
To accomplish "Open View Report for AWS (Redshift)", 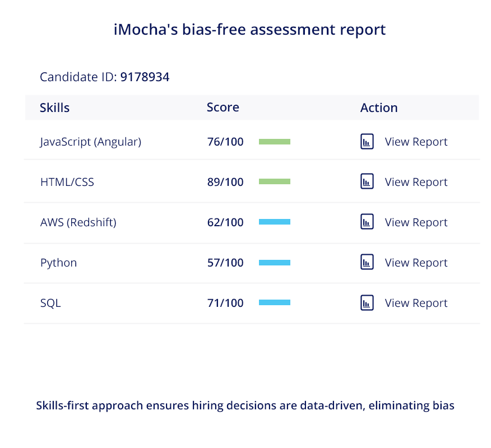I will coord(416,222).
